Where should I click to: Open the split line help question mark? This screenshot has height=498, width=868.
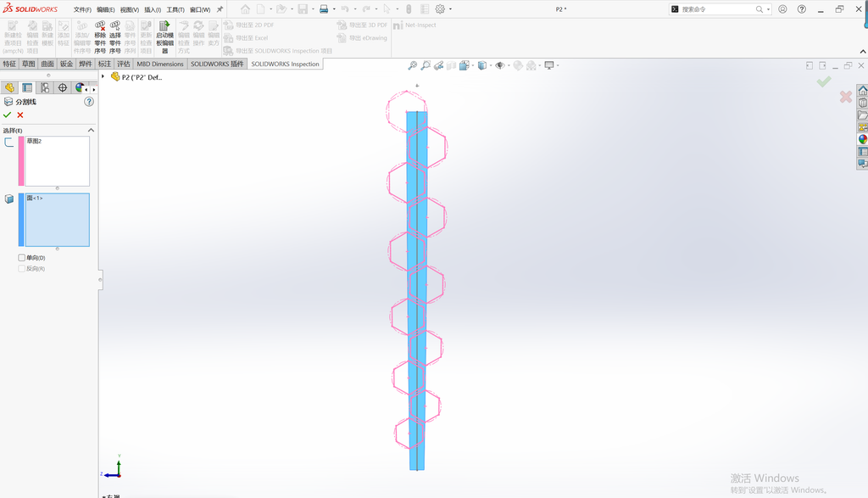89,102
